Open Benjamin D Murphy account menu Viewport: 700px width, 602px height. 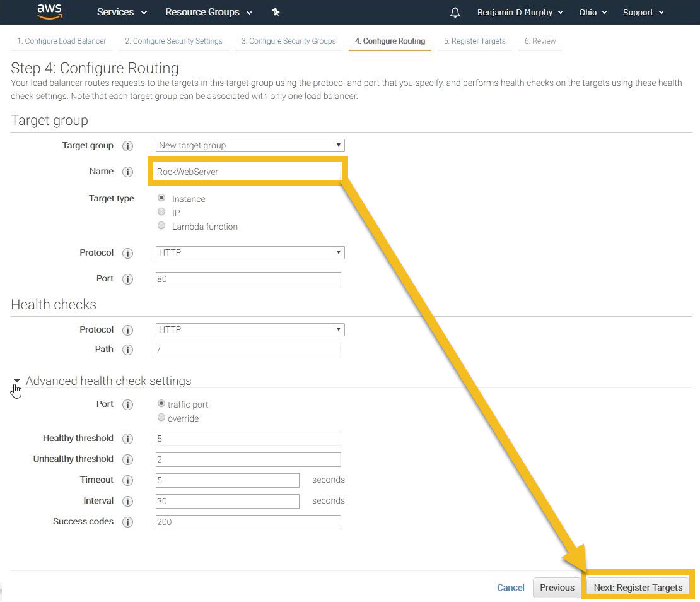tap(520, 12)
